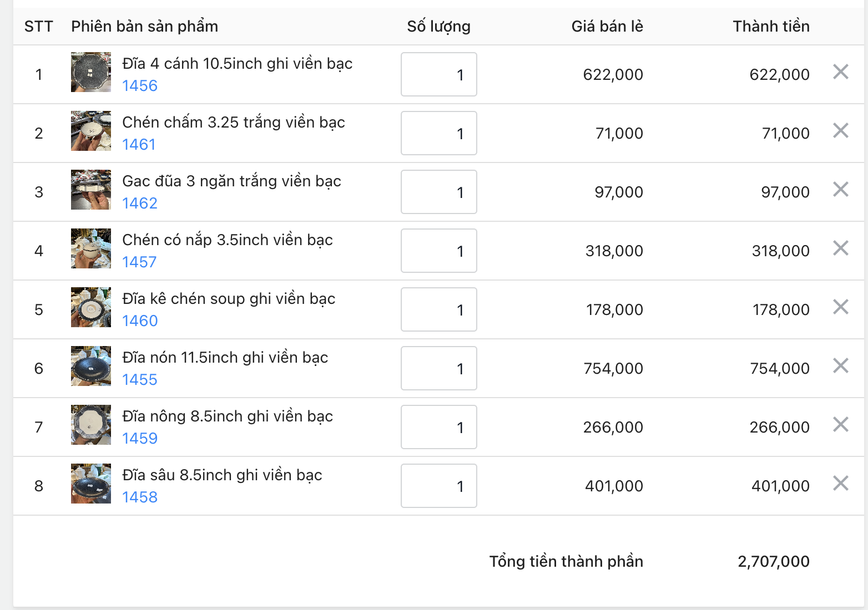Delete the Đĩa nón 11.5inch item
Image resolution: width=868 pixels, height=610 pixels.
tap(841, 365)
